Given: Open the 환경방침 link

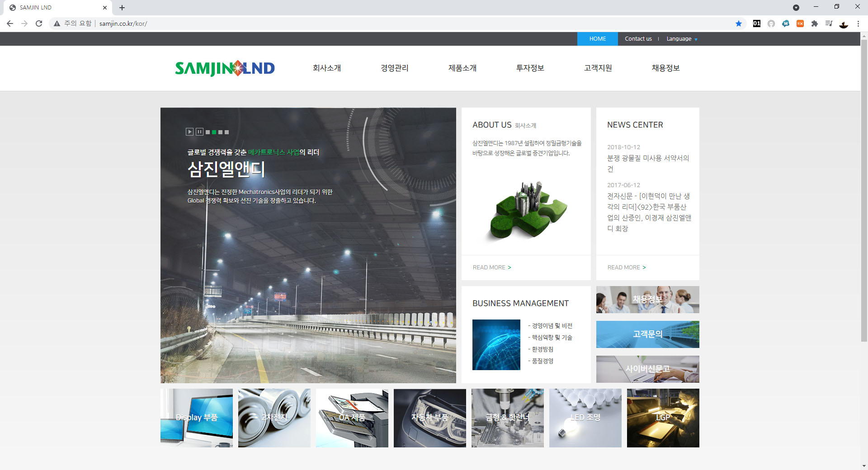Looking at the screenshot, I should click(x=541, y=349).
